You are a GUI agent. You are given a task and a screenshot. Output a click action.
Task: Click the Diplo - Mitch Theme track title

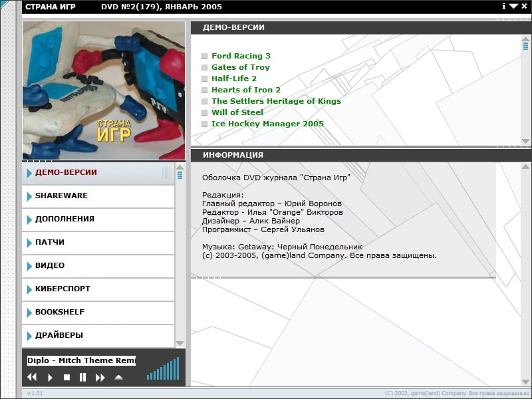81,360
